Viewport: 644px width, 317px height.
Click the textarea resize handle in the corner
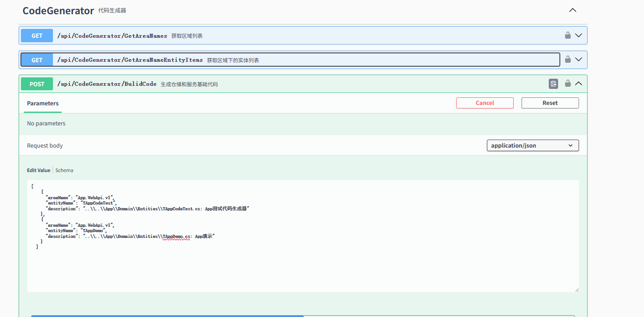[x=577, y=290]
